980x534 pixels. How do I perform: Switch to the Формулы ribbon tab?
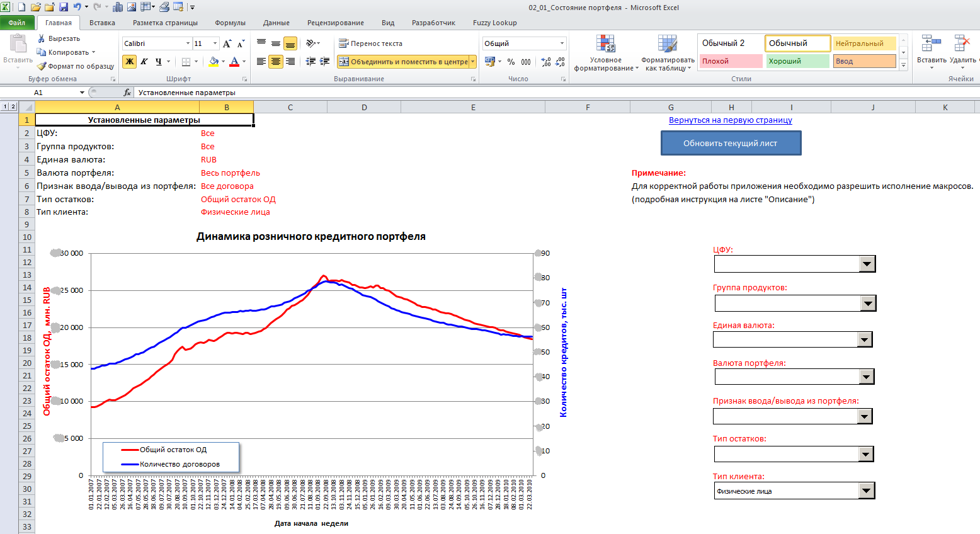point(230,23)
